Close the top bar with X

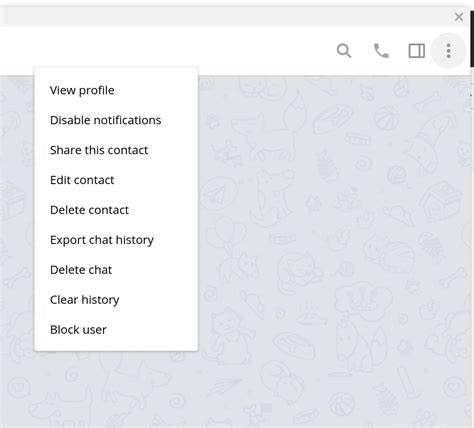click(x=459, y=17)
